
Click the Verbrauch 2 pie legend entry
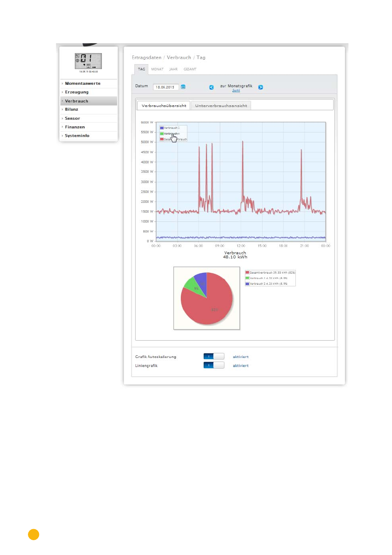click(x=266, y=284)
